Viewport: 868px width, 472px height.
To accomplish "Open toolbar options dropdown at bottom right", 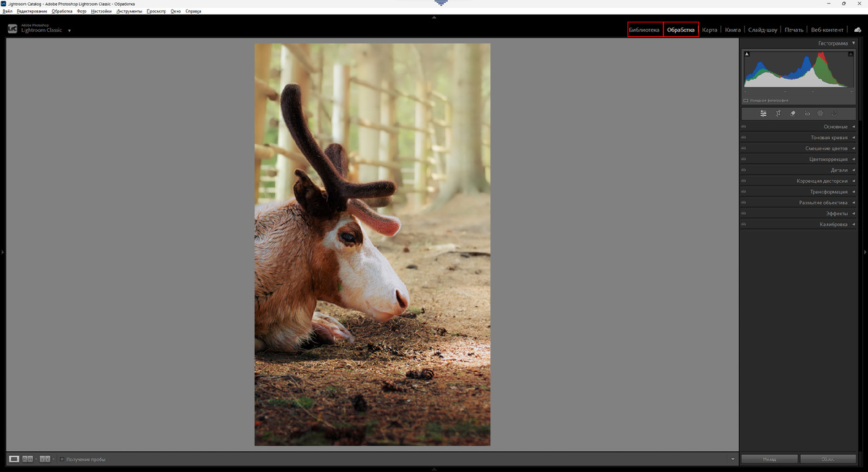I will click(x=733, y=459).
